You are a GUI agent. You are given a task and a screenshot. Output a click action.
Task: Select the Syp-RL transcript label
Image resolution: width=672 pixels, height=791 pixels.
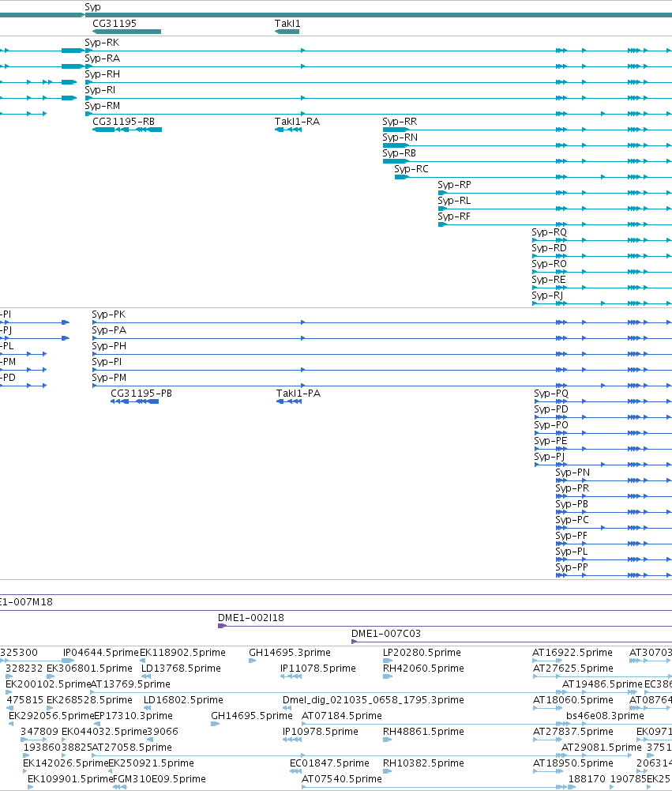pos(454,200)
